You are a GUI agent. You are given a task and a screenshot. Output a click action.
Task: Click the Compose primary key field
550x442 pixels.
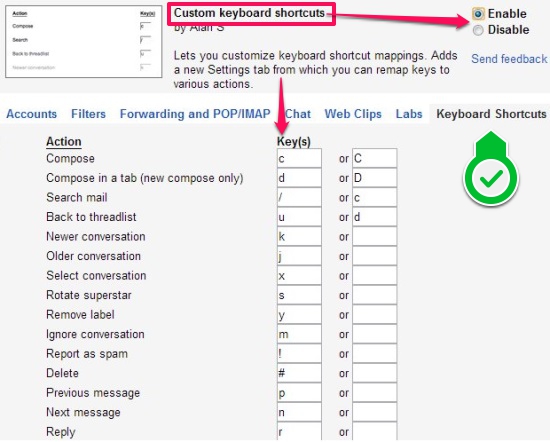coord(299,158)
